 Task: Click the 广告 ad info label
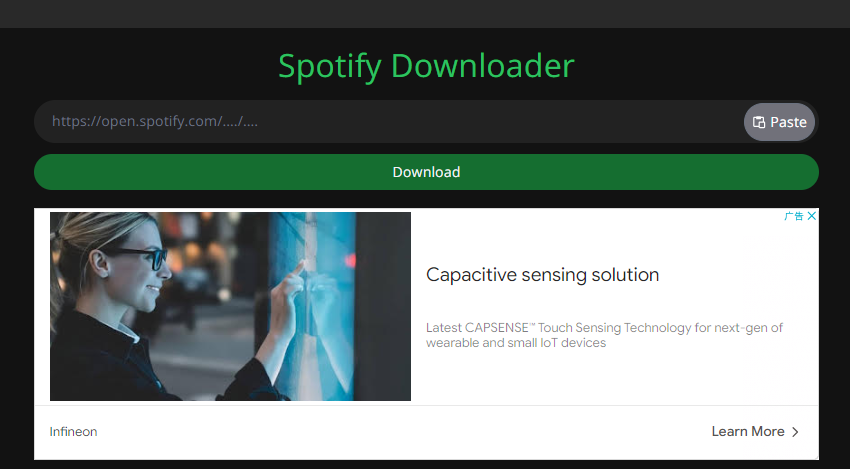coord(794,216)
